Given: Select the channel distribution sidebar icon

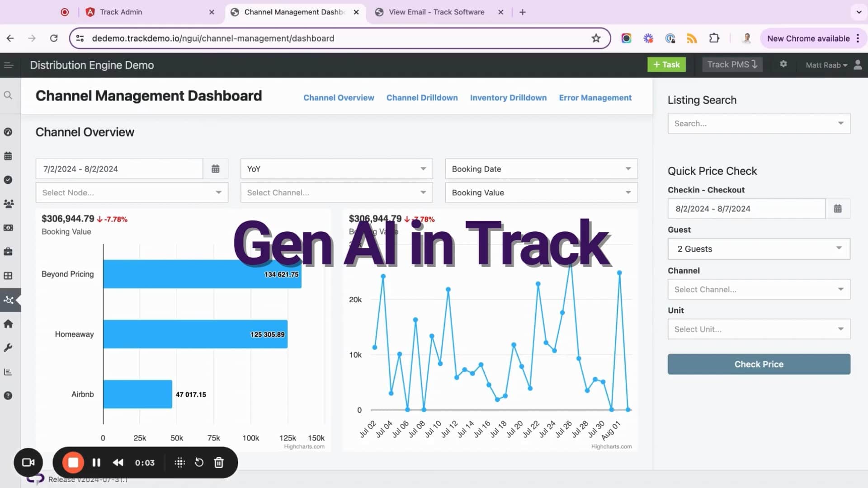Looking at the screenshot, I should (x=8, y=300).
